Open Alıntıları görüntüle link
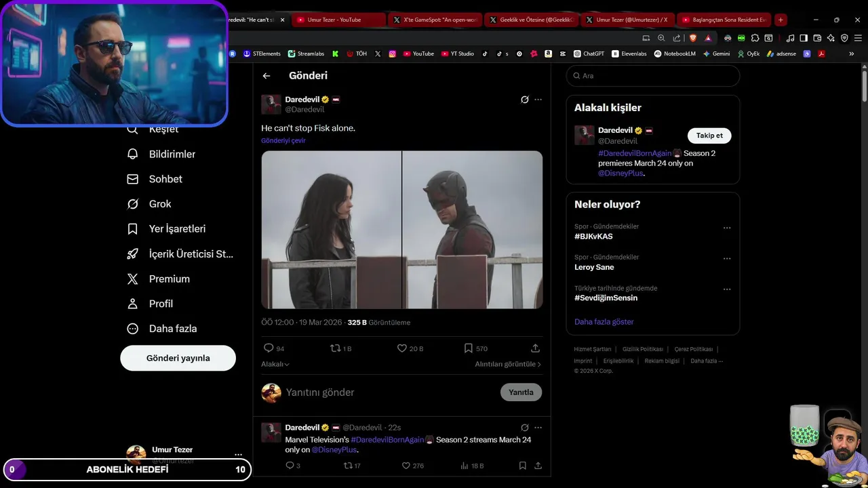Image resolution: width=868 pixels, height=488 pixels. pos(508,364)
